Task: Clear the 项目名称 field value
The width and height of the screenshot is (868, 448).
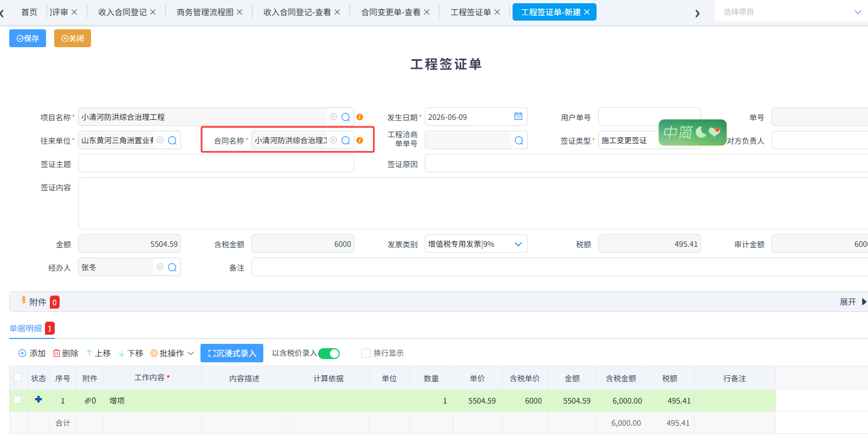Action: click(x=334, y=117)
